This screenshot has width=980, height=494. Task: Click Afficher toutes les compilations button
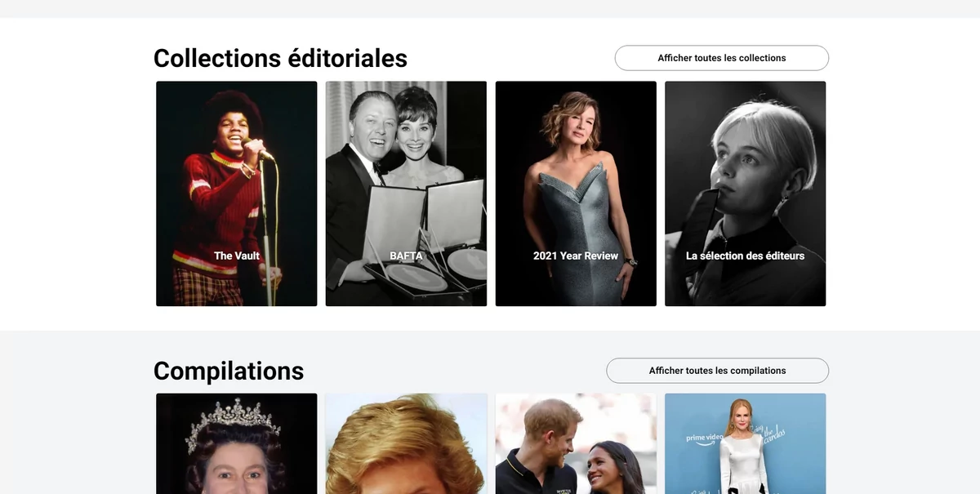[717, 371]
